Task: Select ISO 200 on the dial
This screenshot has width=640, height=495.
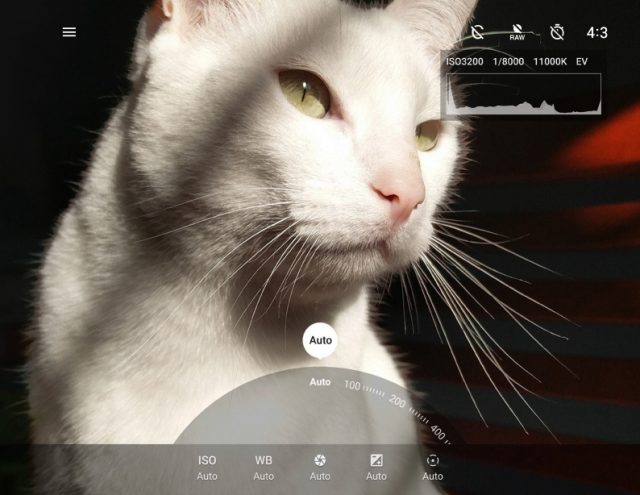Action: [x=397, y=401]
